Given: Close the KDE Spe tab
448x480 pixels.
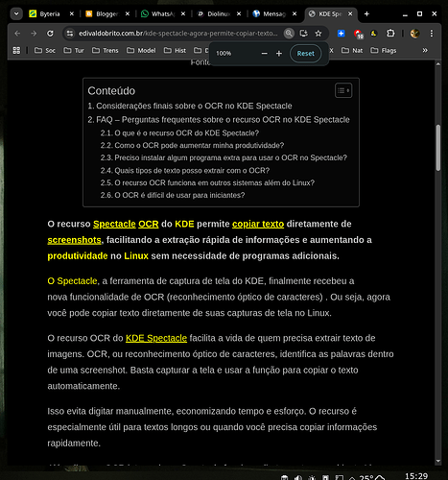Looking at the screenshot, I should (350, 13).
